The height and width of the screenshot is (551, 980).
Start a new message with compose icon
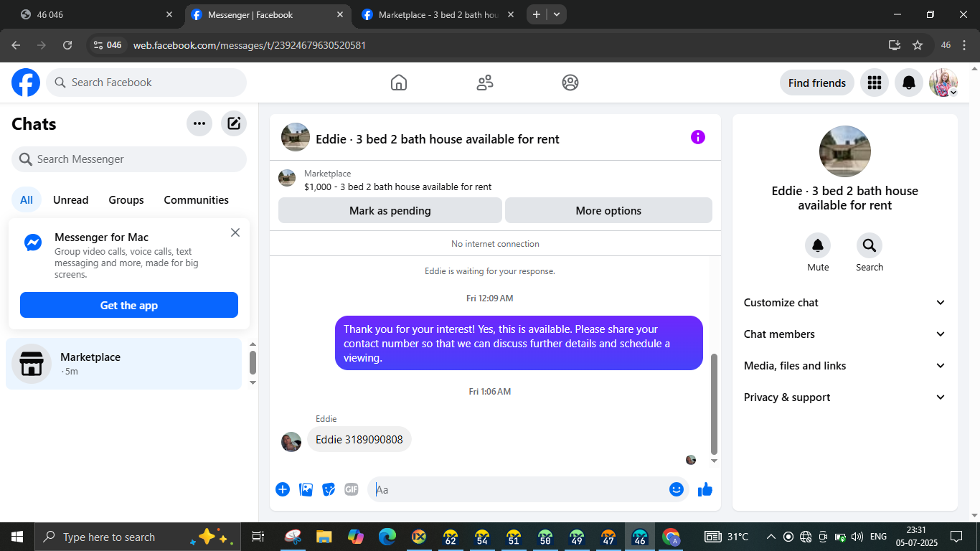[234, 123]
